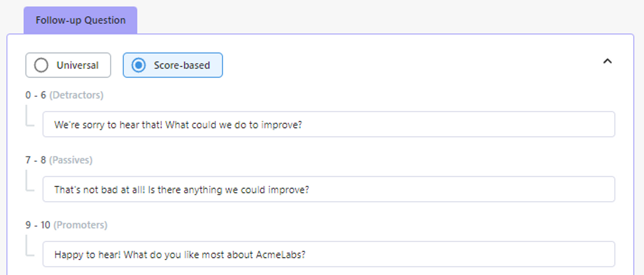Click the gray (Detractors) label
Screen dimensions: 644x275
tap(76, 95)
